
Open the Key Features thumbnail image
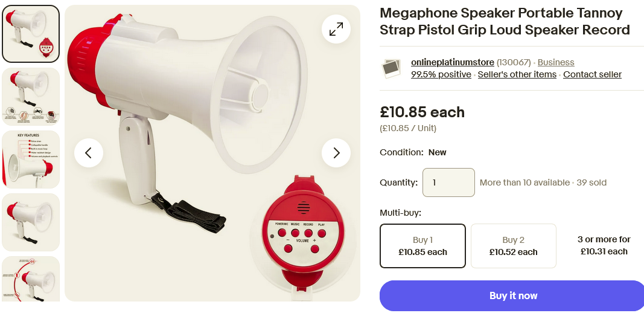[31, 160]
